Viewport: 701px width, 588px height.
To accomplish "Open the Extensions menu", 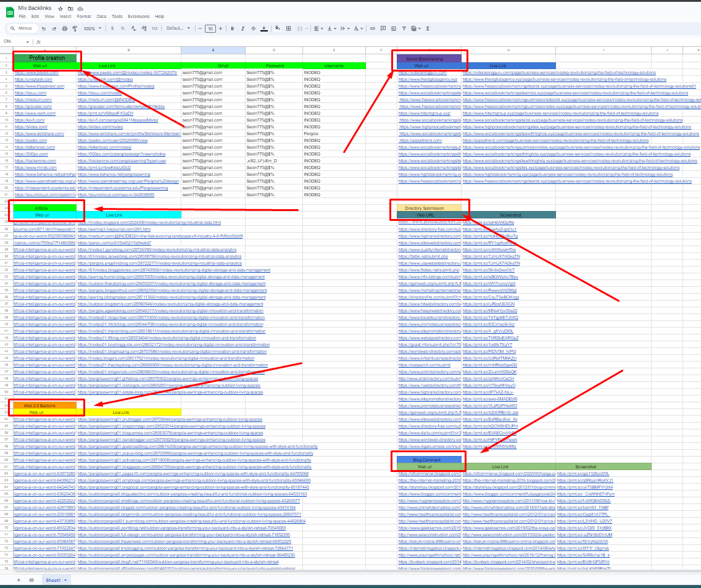I will (x=138, y=17).
